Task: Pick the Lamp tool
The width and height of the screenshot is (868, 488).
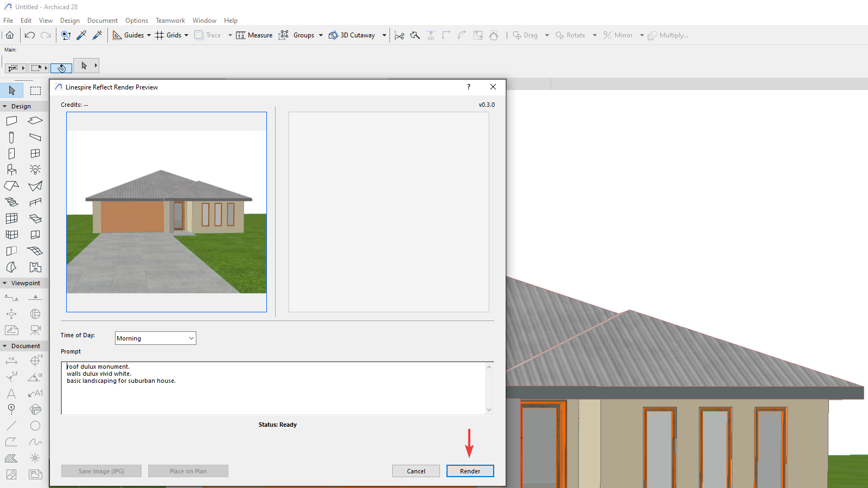Action: point(35,170)
